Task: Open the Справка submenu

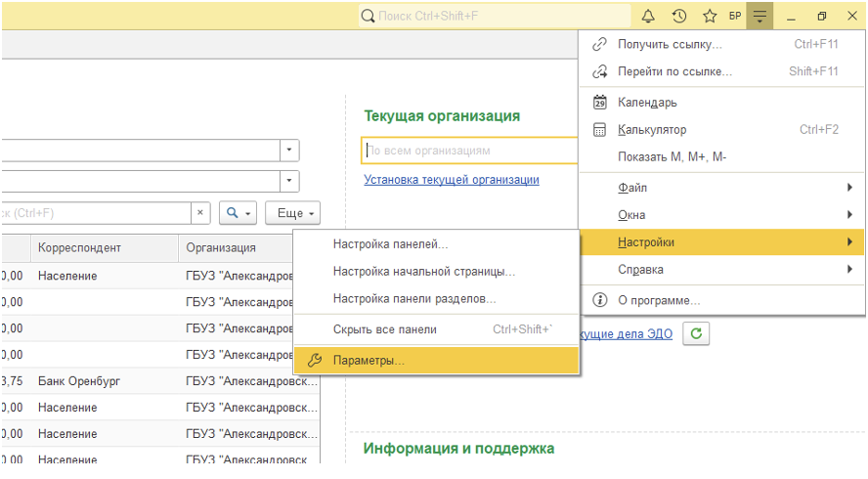Action: coord(721,270)
